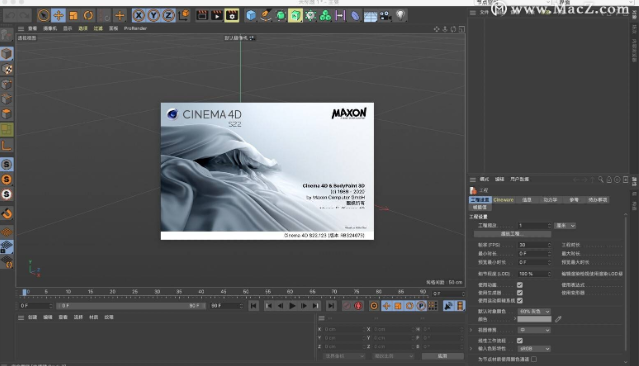Add a Camera object

pos(385,15)
